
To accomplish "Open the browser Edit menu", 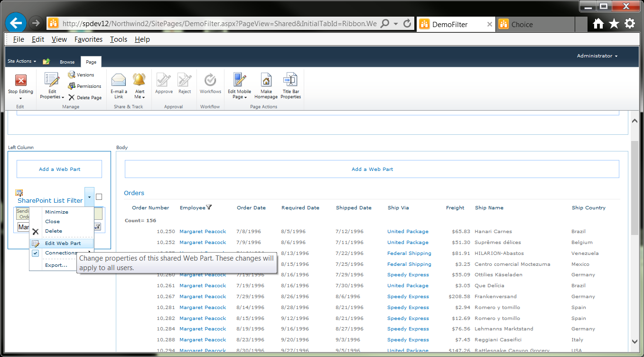I will pos(38,39).
